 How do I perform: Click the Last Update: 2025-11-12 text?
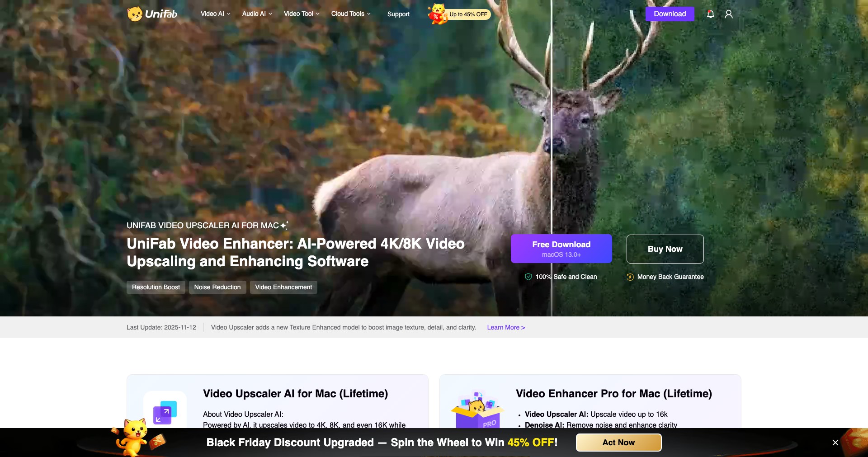click(x=161, y=327)
